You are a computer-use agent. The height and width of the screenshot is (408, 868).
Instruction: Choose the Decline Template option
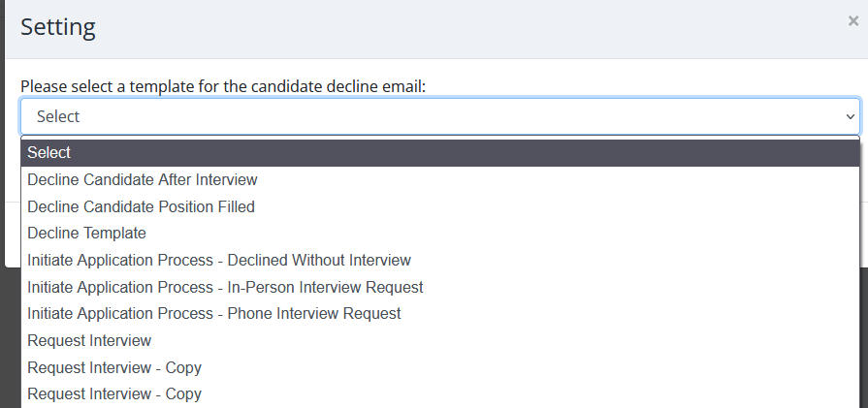(87, 234)
